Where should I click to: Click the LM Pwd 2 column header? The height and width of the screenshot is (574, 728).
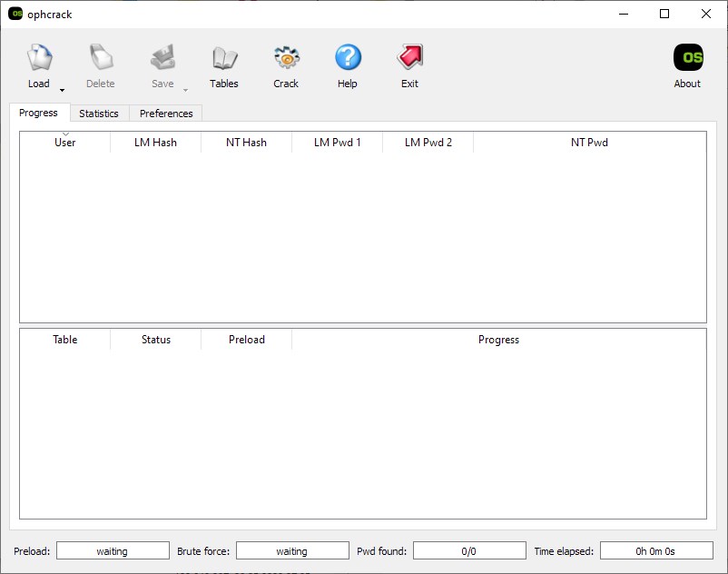[428, 142]
